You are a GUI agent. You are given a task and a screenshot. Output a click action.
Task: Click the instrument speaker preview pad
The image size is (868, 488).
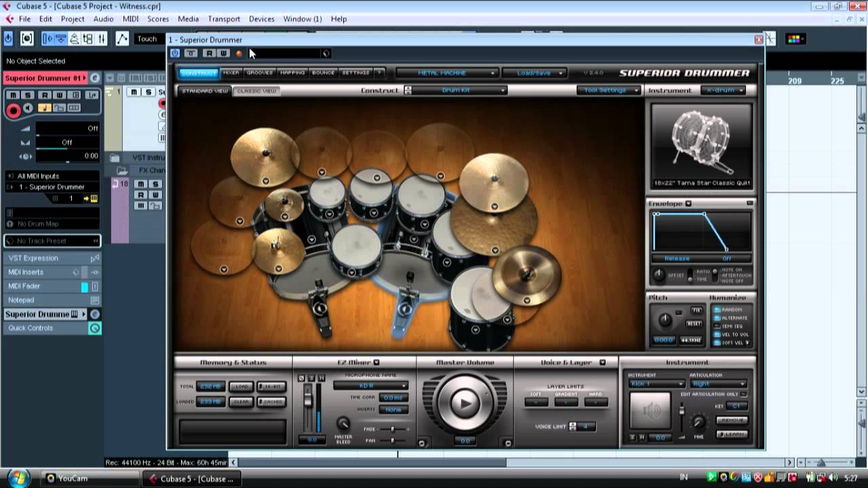[651, 410]
